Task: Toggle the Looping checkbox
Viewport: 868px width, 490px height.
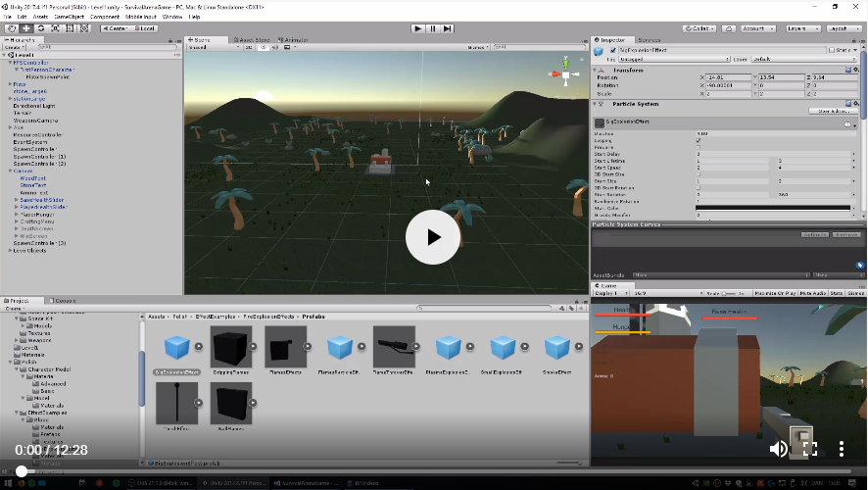Action: (699, 141)
